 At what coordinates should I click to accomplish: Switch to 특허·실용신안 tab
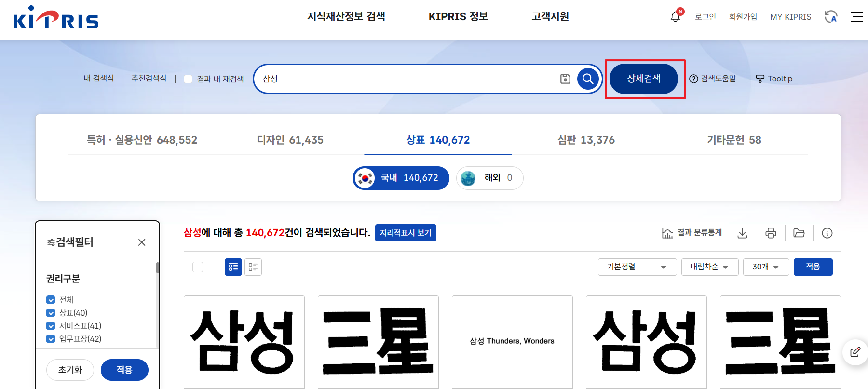pos(142,140)
